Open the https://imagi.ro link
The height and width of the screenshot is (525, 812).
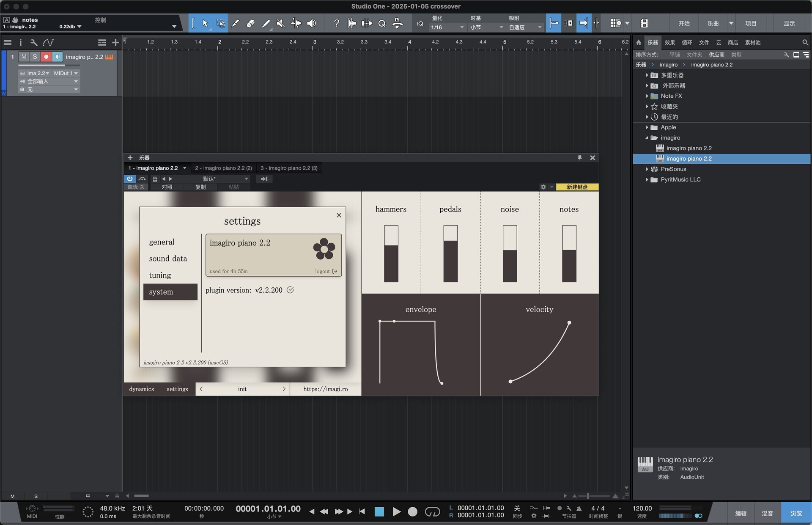coord(325,389)
